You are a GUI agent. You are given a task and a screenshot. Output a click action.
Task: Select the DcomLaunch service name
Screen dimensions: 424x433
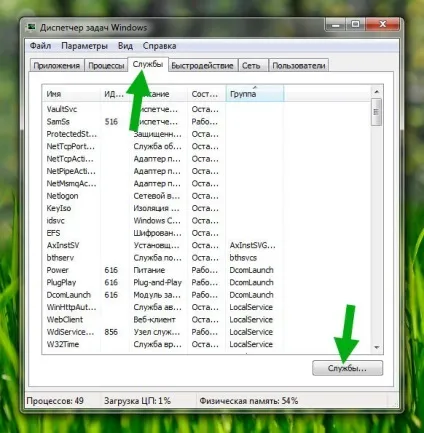point(69,295)
